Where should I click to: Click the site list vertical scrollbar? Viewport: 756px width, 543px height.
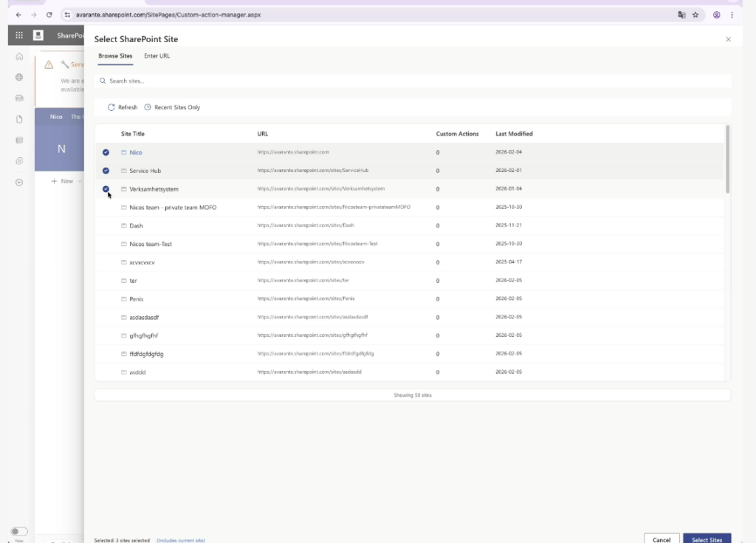point(727,159)
